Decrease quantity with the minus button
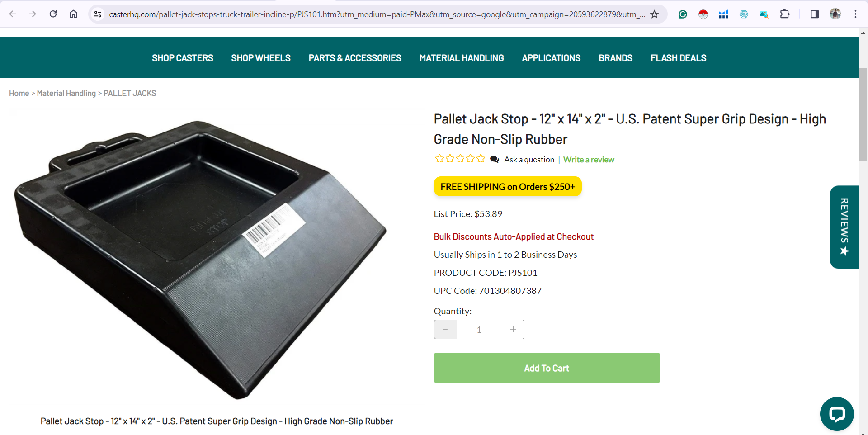868x435 pixels. point(445,330)
